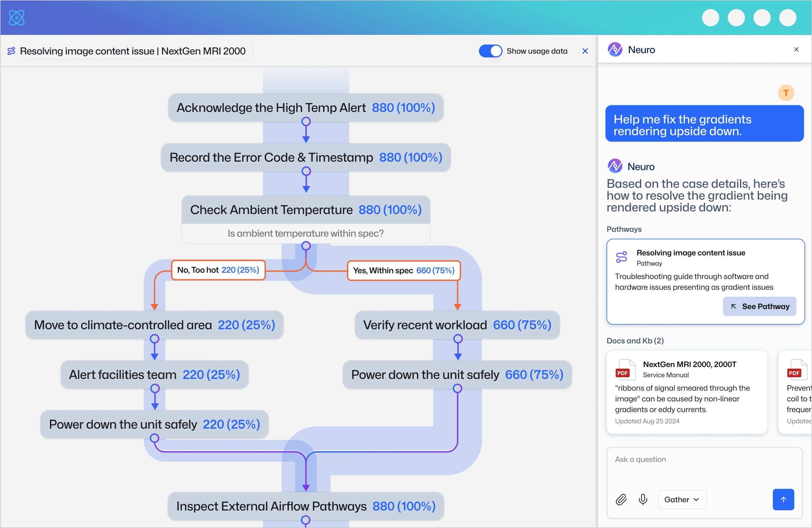Click the Neuro logo in panel header

click(x=615, y=50)
